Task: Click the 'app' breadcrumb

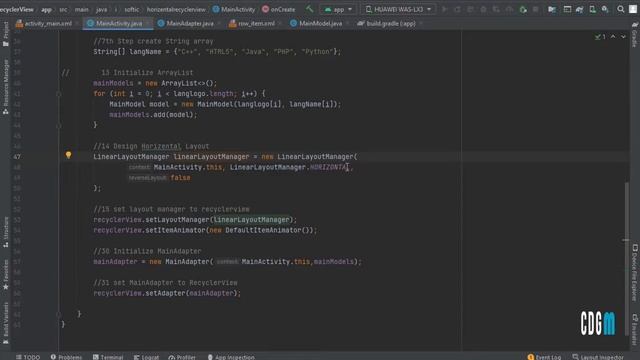Action: 46,9
